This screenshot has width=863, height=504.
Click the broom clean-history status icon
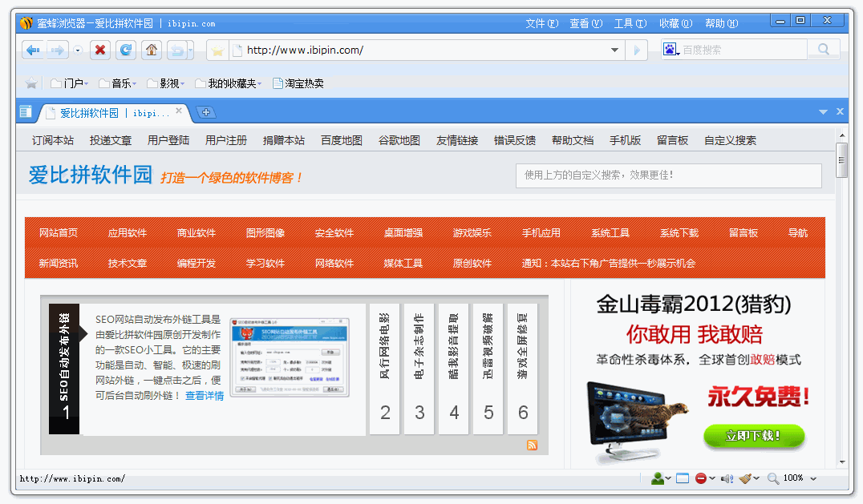point(746,478)
